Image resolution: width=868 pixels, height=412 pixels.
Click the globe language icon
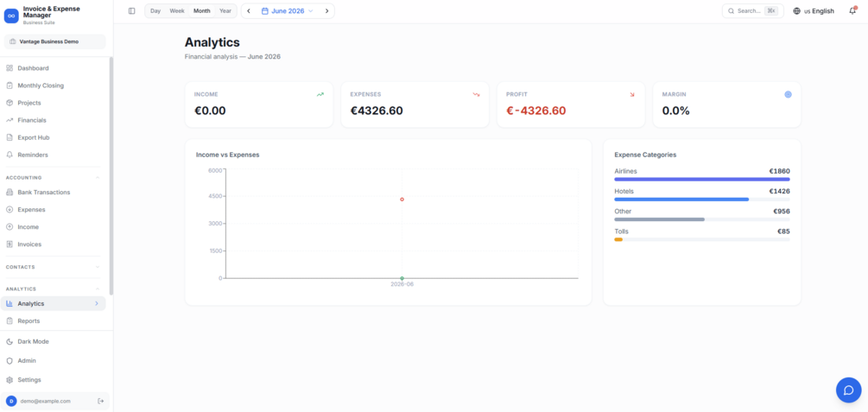(797, 11)
